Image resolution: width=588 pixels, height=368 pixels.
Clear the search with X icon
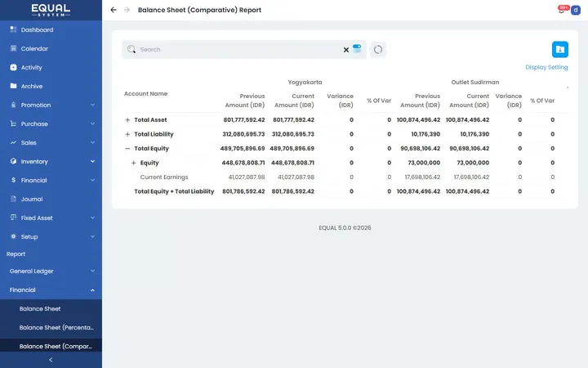pos(346,50)
